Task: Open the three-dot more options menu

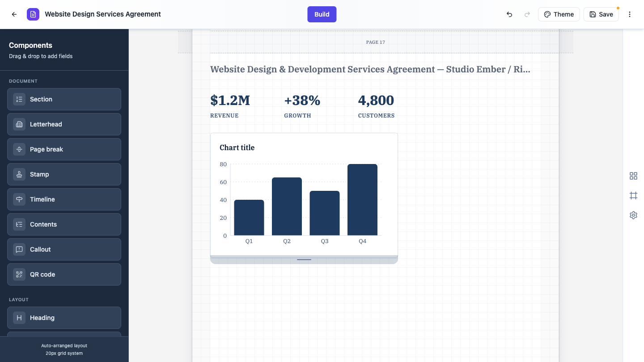Action: pos(630,14)
